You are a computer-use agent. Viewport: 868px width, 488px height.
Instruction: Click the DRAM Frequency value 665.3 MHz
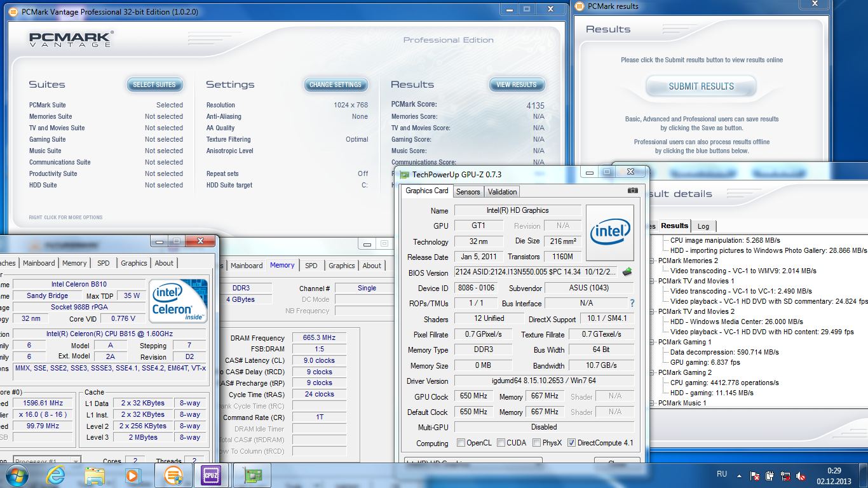[319, 337]
